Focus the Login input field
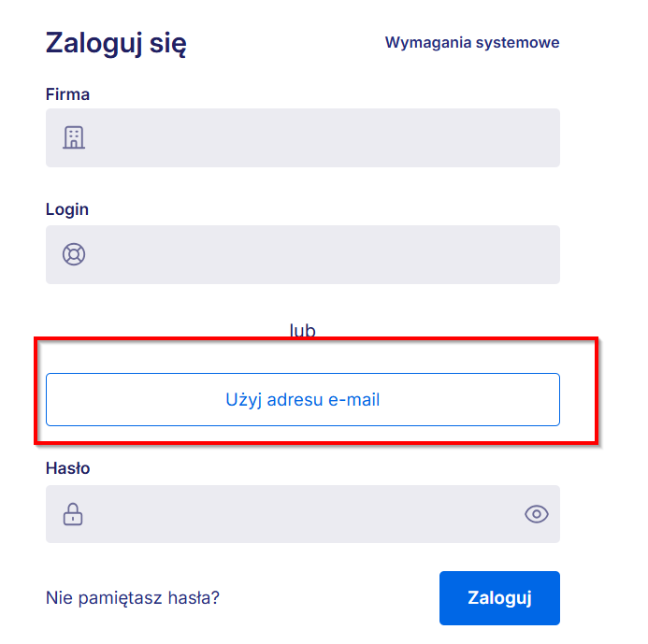Screen dimensions: 648x644 [x=318, y=254]
